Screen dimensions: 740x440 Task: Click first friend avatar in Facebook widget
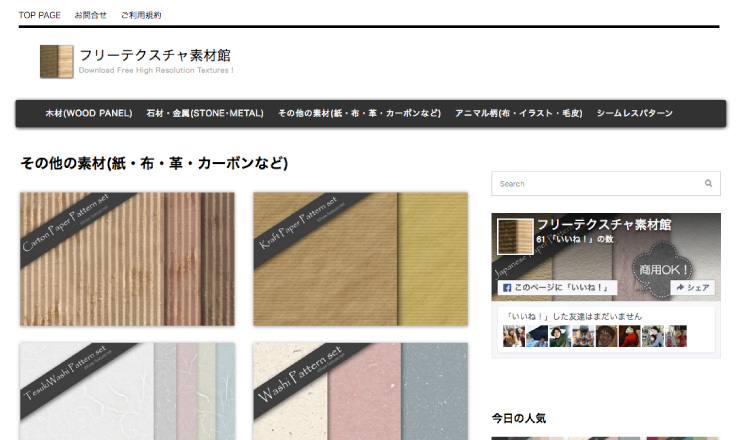513,336
